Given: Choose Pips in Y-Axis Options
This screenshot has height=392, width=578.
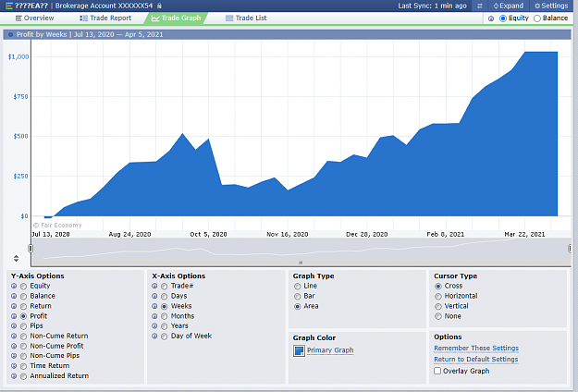Looking at the screenshot, I should click(24, 326).
